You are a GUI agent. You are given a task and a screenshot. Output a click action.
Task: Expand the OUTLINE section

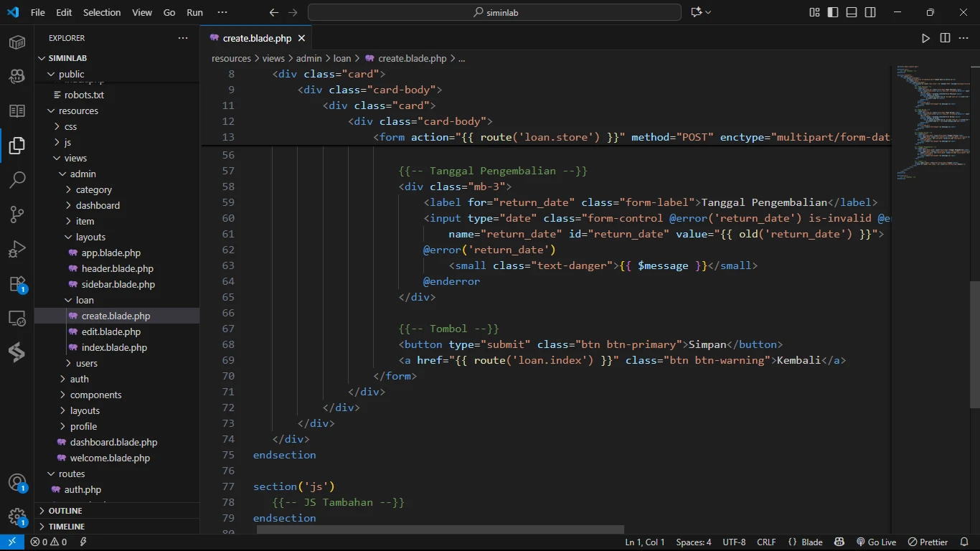point(65,511)
